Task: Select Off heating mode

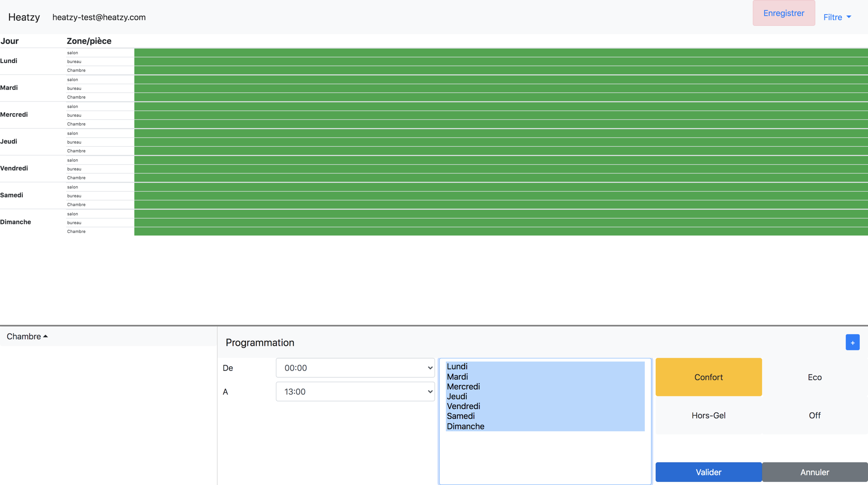Action: click(x=814, y=415)
